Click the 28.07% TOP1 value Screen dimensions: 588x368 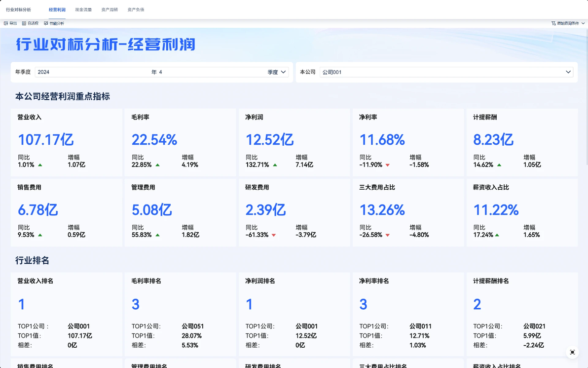pos(191,336)
